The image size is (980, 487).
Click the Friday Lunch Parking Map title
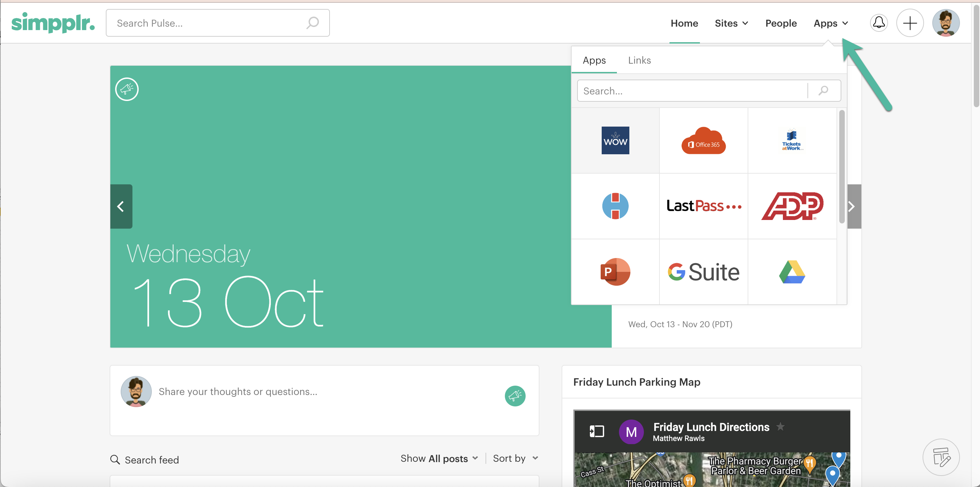pyautogui.click(x=637, y=382)
